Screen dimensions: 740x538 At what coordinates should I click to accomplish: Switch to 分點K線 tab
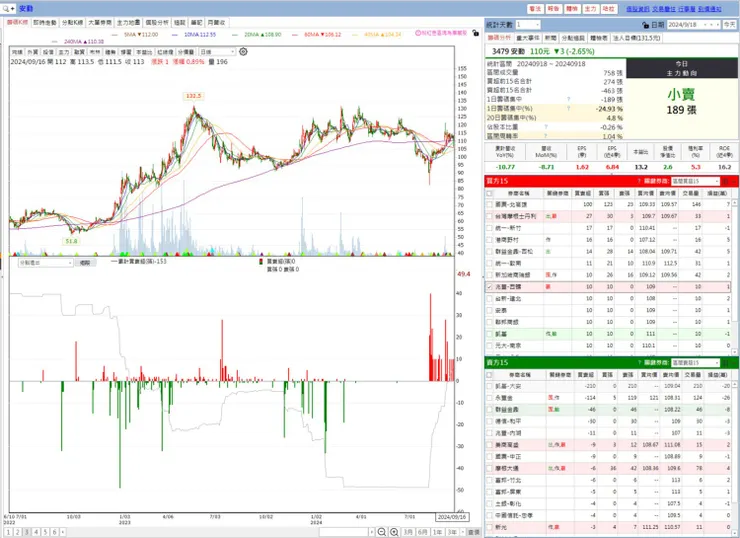pyautogui.click(x=72, y=23)
